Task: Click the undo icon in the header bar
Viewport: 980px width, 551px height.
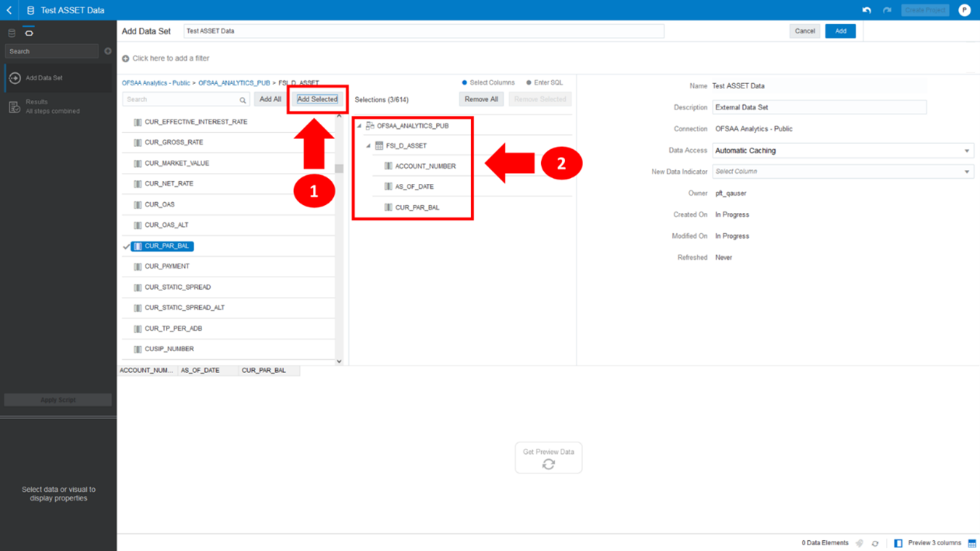Action: (x=867, y=9)
